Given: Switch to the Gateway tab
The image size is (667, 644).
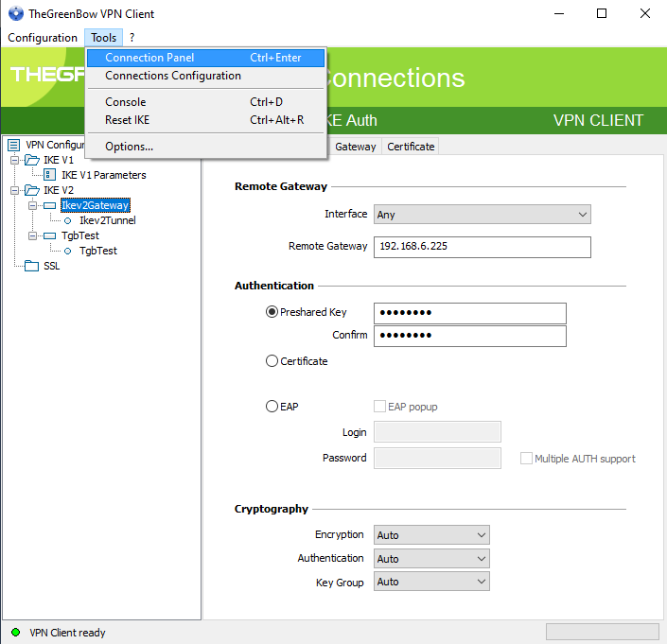Looking at the screenshot, I should [x=355, y=147].
